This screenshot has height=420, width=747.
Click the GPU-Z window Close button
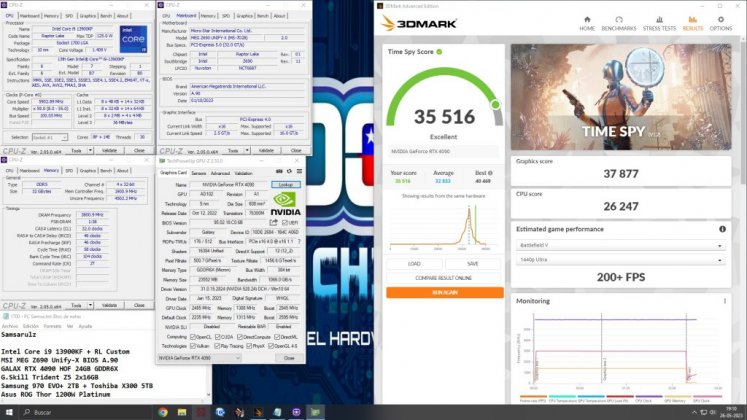point(289,358)
